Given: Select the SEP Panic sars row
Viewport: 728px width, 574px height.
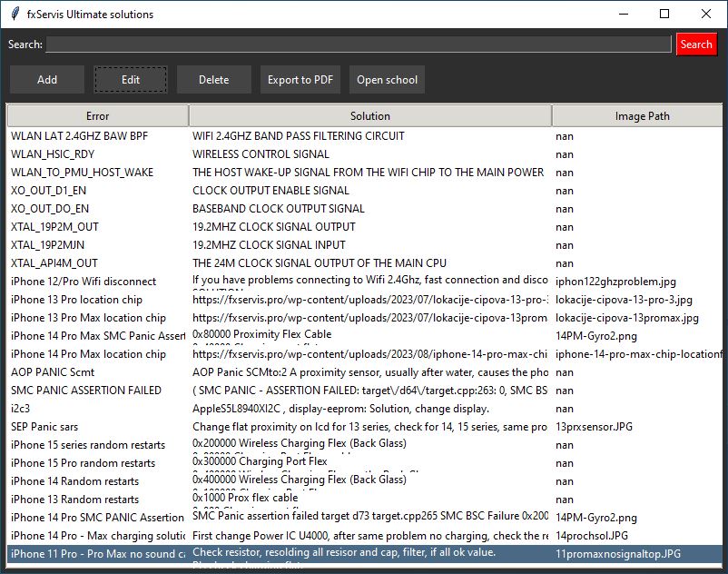Looking at the screenshot, I should click(x=365, y=426).
